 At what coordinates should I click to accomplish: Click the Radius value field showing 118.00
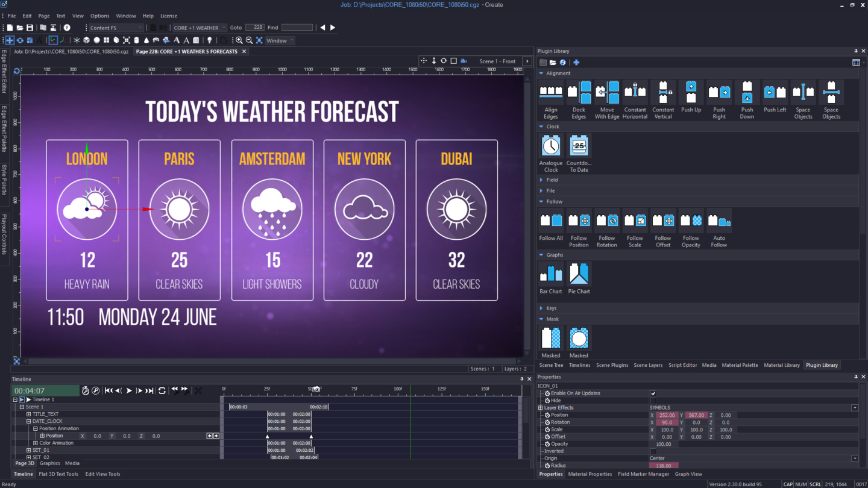click(x=664, y=465)
